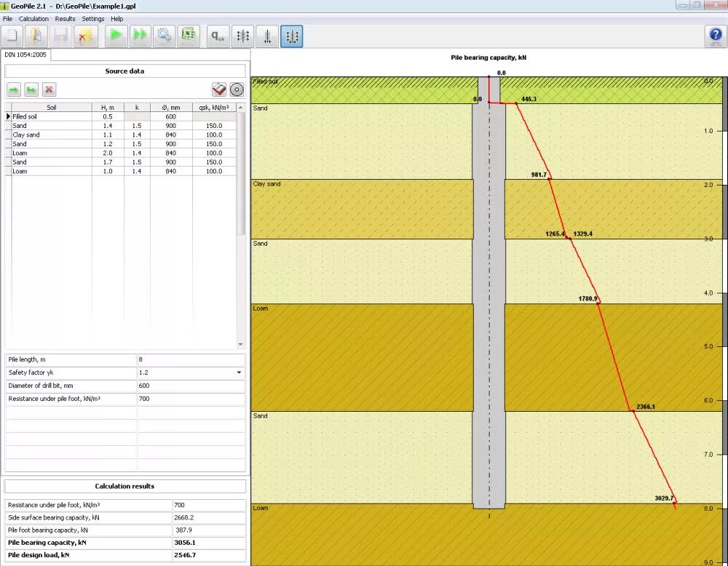Open the Settings menu
728x566 pixels.
tap(93, 19)
